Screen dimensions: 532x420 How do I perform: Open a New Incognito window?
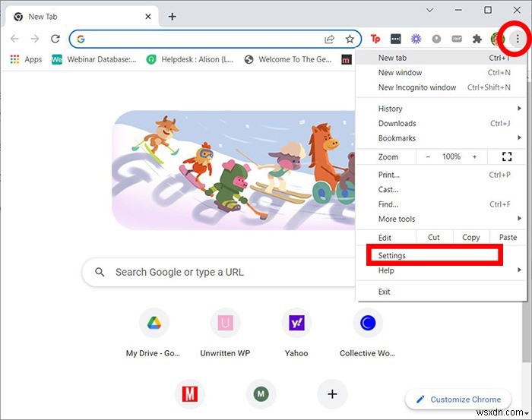[441, 87]
